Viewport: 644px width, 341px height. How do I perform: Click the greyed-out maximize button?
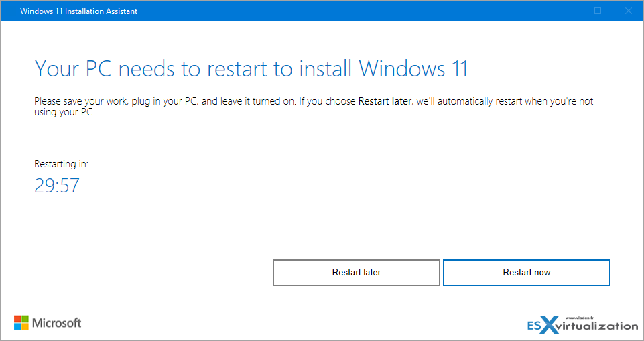[x=598, y=11]
